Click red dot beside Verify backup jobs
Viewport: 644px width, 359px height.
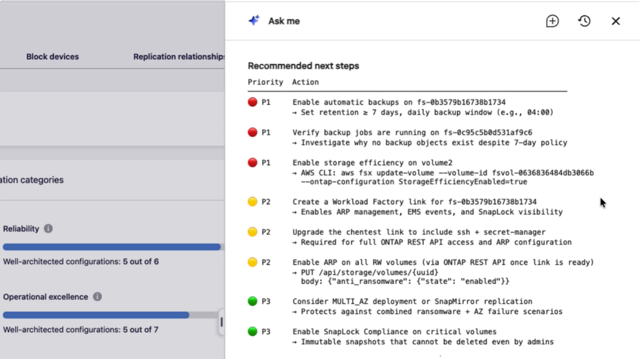[252, 132]
